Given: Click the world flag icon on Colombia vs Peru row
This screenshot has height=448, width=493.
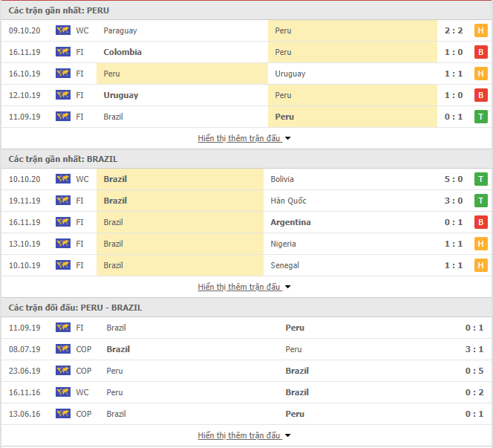Looking at the screenshot, I should tap(63, 51).
